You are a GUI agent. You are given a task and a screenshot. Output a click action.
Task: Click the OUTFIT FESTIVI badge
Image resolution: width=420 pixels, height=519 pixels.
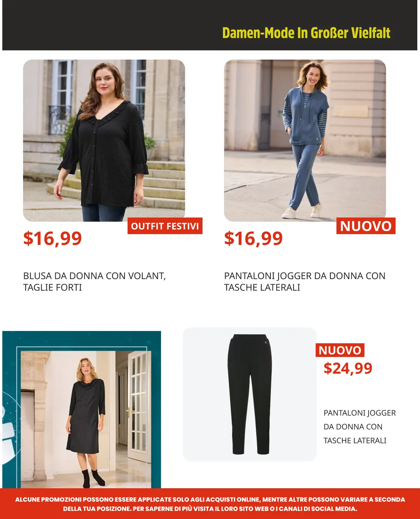(165, 226)
